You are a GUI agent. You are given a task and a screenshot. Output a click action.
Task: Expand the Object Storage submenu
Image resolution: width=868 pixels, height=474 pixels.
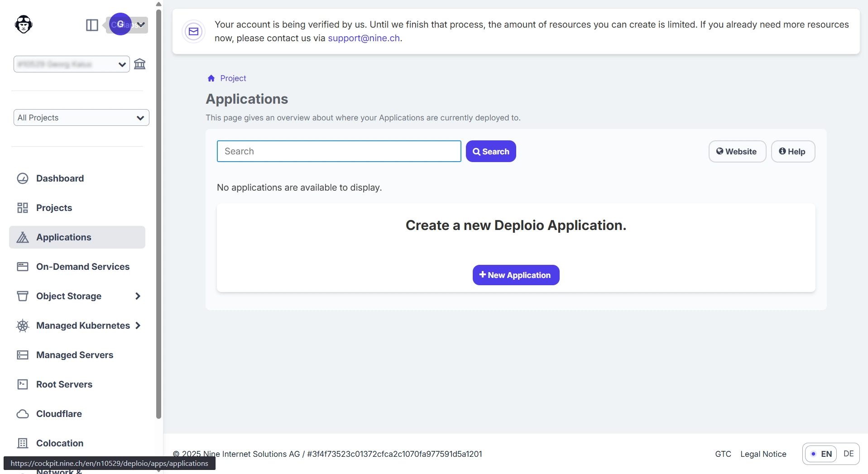[x=138, y=296]
